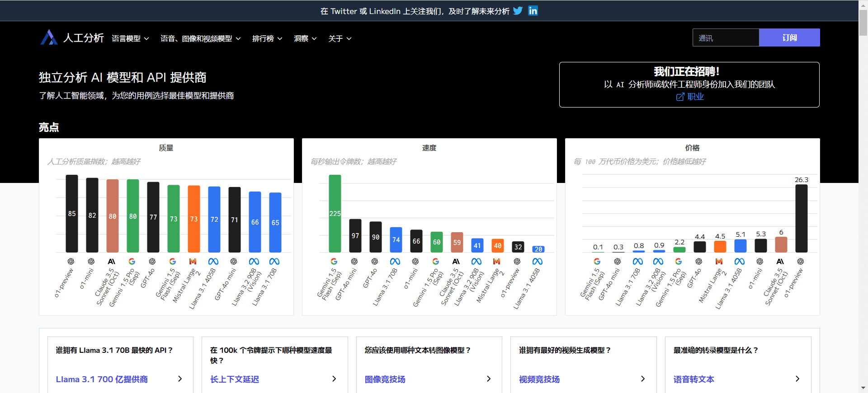Click the Claude 3.5 Sonnet quality bar 80
The height and width of the screenshot is (393, 868).
coord(113,216)
